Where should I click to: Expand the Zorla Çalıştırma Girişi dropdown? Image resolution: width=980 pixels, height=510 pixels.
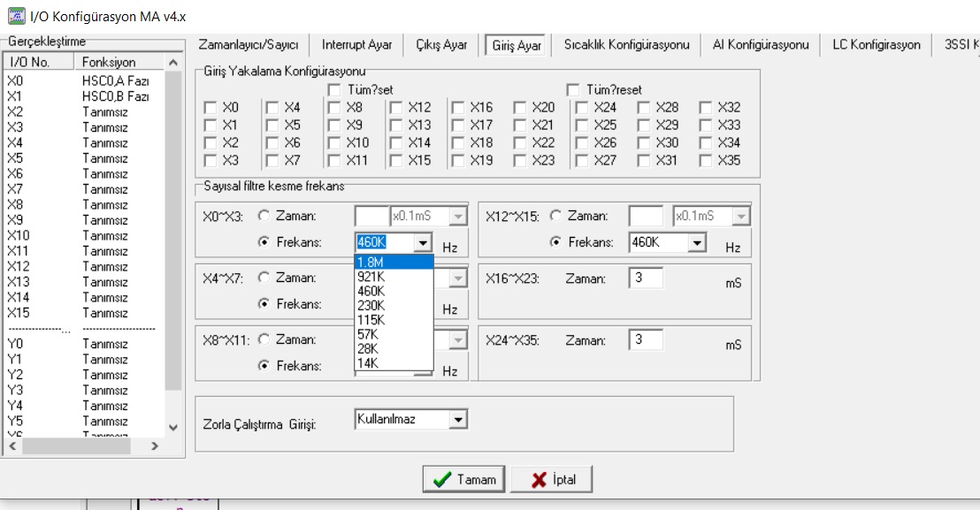(457, 419)
